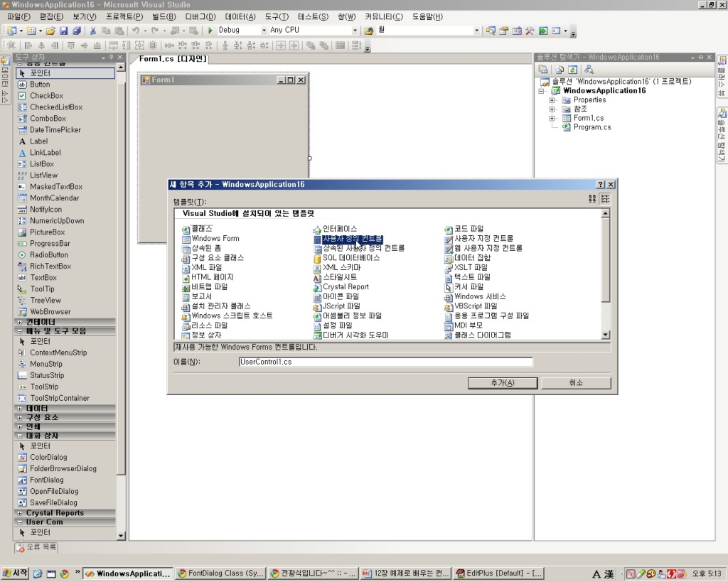Expand the Form1.cs tree node
This screenshot has width=728, height=582.
552,119
